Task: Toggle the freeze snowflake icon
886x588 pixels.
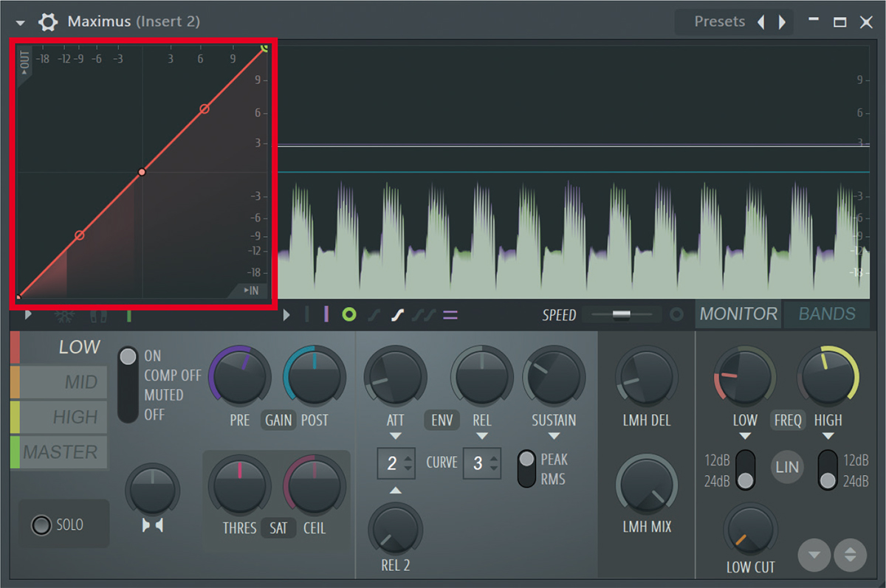Action: point(65,315)
